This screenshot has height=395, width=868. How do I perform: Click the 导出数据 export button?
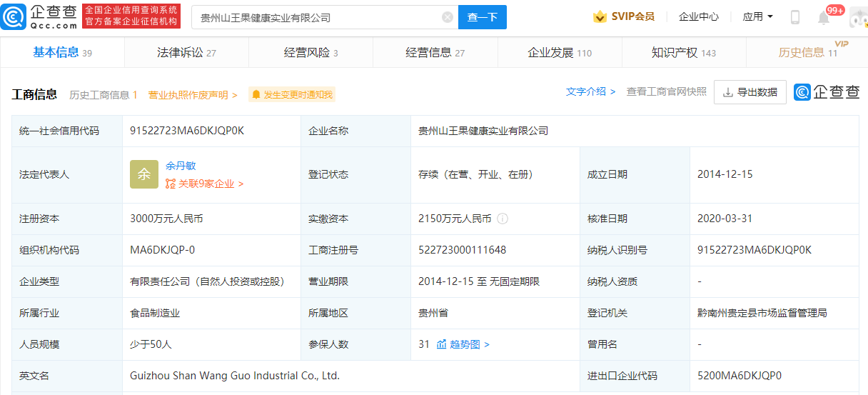click(x=750, y=92)
